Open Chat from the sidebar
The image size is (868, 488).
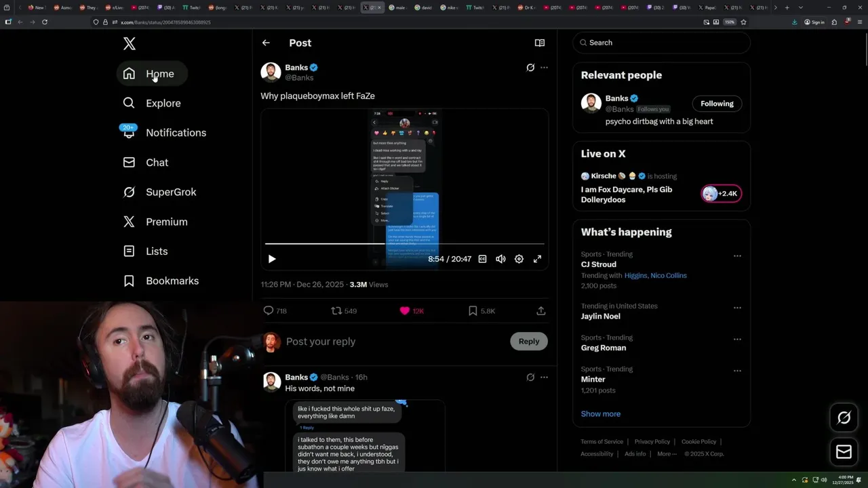coord(146,163)
